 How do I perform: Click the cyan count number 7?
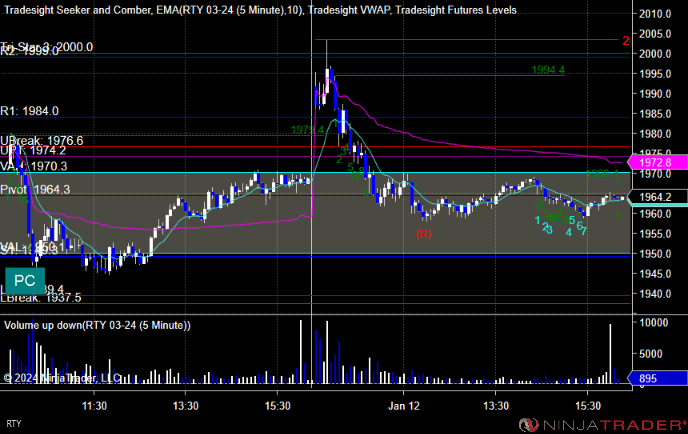click(x=584, y=231)
